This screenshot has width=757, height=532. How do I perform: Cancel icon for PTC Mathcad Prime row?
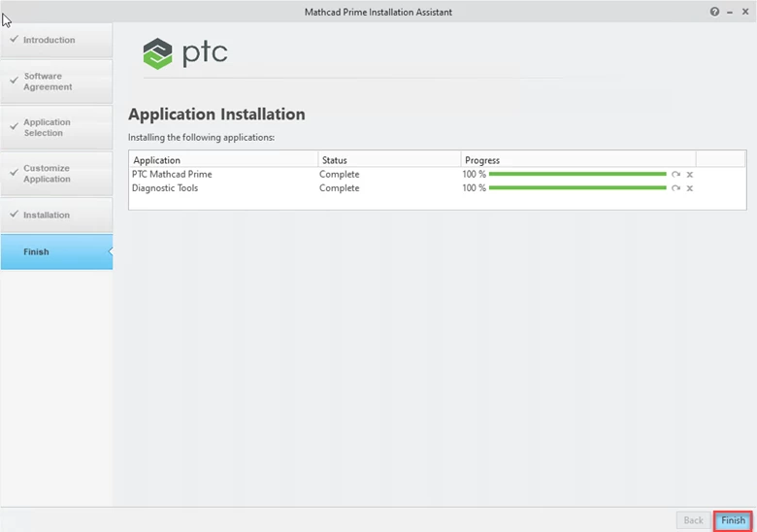690,175
